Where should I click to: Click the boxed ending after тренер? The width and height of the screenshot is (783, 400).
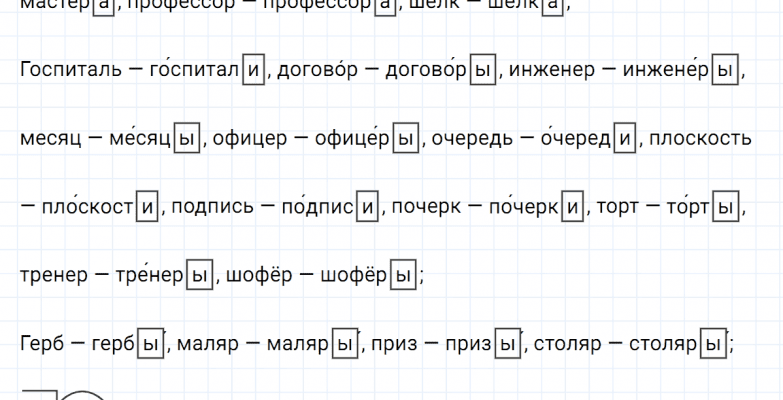click(200, 277)
